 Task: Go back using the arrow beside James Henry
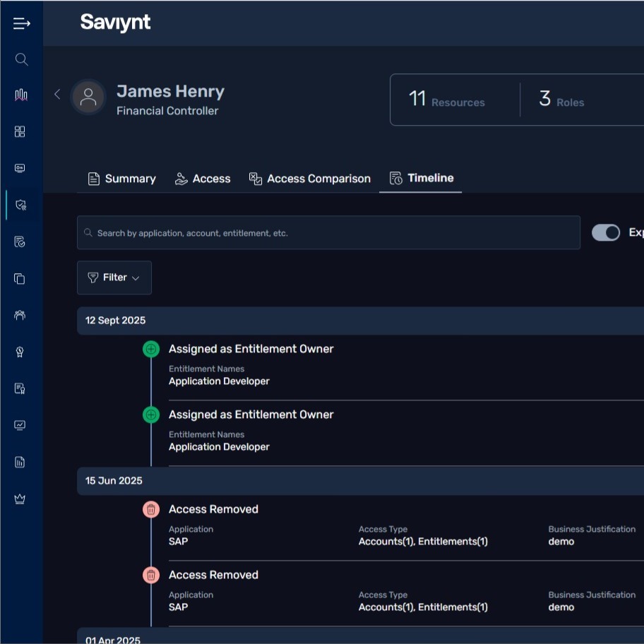(x=57, y=94)
